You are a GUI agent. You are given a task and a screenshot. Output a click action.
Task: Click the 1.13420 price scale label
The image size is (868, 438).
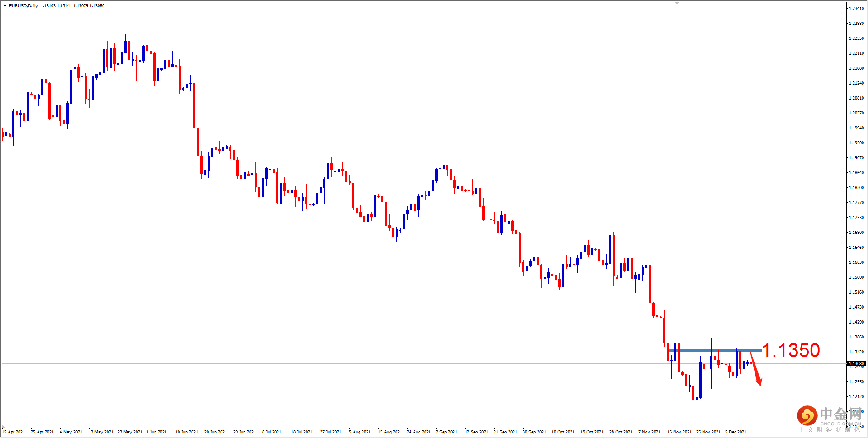click(856, 352)
